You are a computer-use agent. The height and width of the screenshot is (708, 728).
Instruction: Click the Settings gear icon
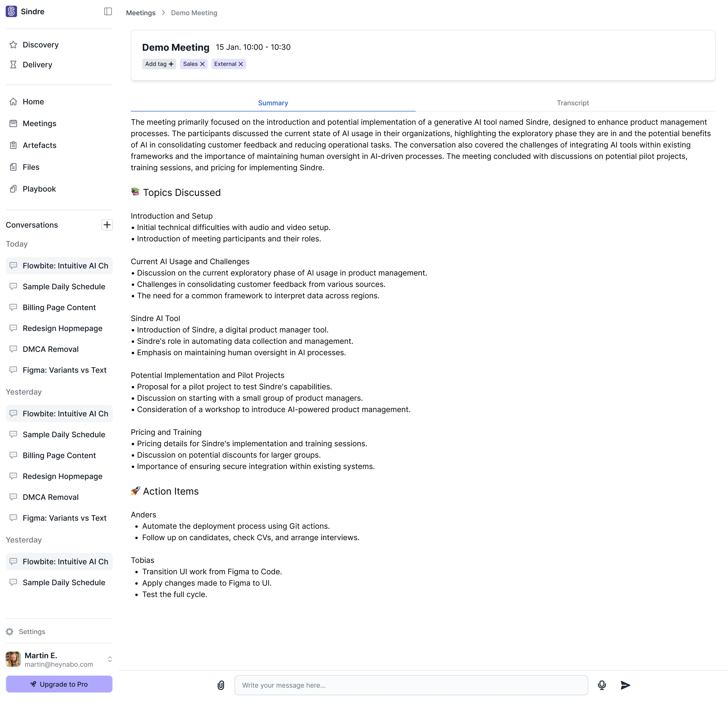(10, 631)
